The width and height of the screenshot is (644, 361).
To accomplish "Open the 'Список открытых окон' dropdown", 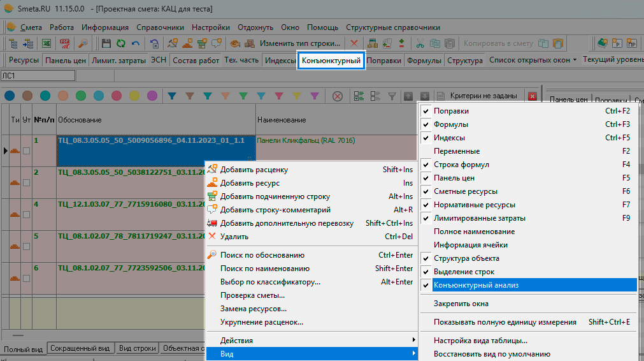I will coord(533,61).
